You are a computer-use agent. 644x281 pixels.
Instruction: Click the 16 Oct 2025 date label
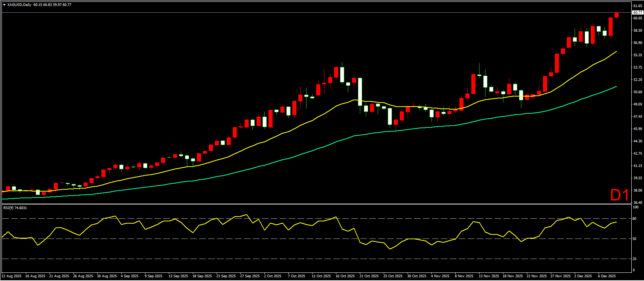345,276
